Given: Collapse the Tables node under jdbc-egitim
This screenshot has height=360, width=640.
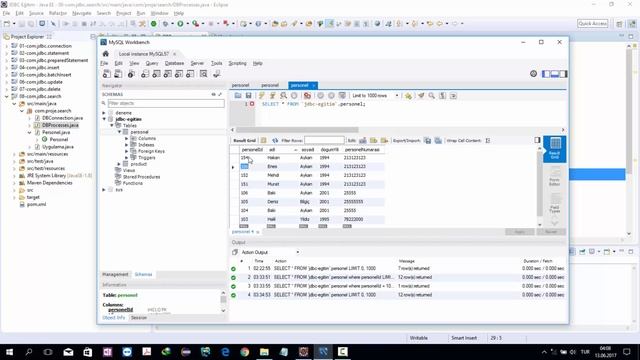Looking at the screenshot, I should [x=112, y=126].
